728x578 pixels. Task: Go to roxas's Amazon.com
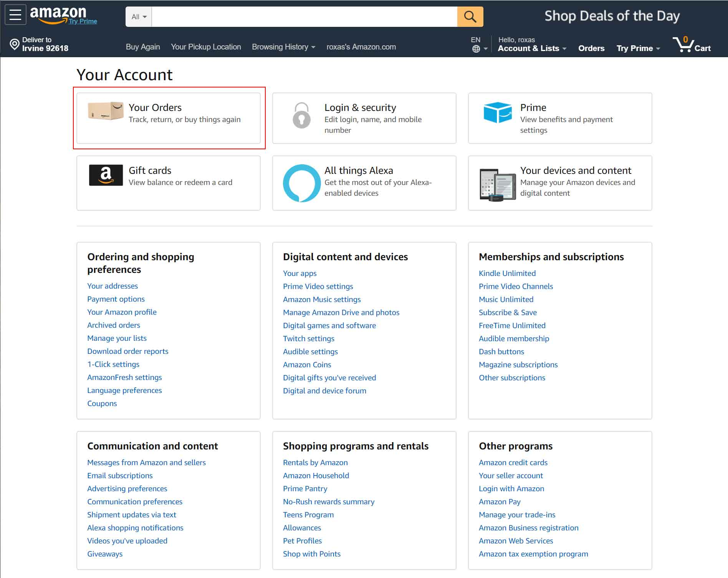pyautogui.click(x=361, y=47)
